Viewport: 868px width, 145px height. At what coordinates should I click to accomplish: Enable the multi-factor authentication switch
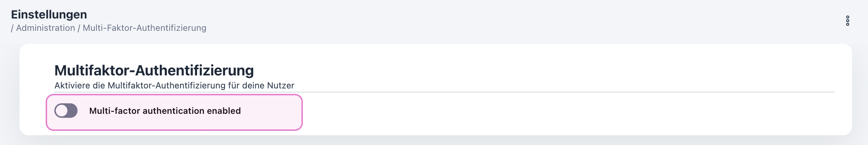tap(66, 111)
